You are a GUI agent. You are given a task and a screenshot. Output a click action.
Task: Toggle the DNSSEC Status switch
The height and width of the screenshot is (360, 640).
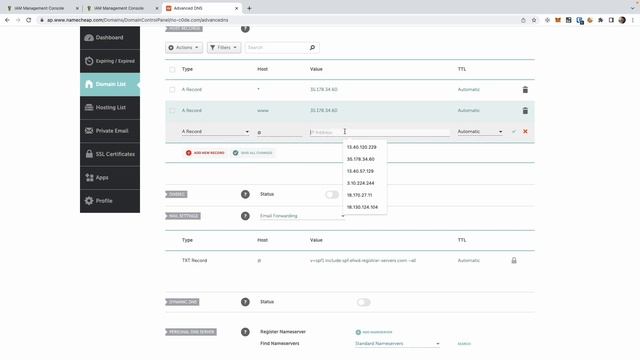pos(332,194)
